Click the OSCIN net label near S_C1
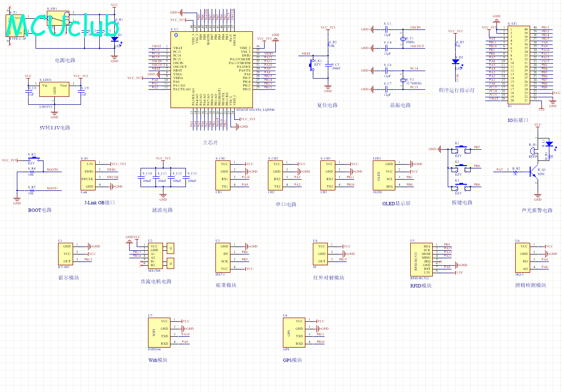This screenshot has width=562, height=392. pos(415,28)
